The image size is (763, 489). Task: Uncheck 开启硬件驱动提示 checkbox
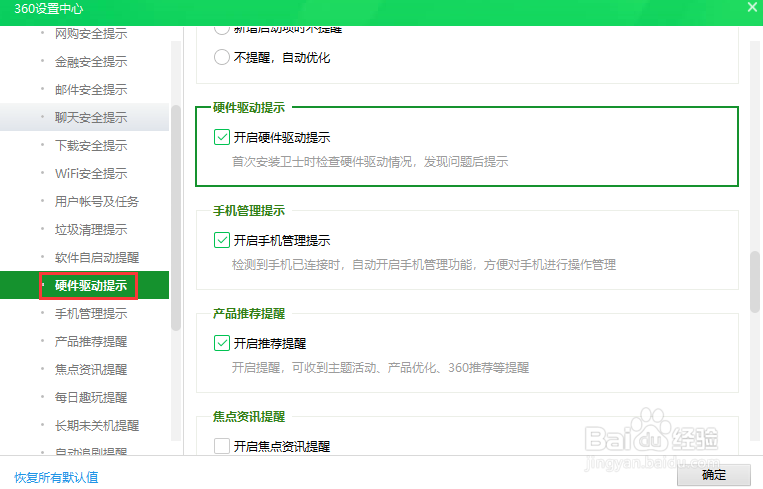click(222, 137)
